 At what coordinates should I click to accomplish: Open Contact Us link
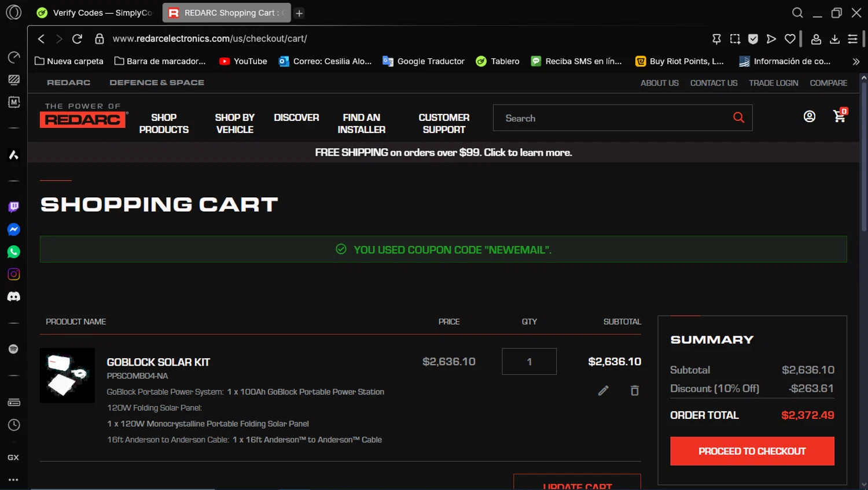(x=713, y=83)
